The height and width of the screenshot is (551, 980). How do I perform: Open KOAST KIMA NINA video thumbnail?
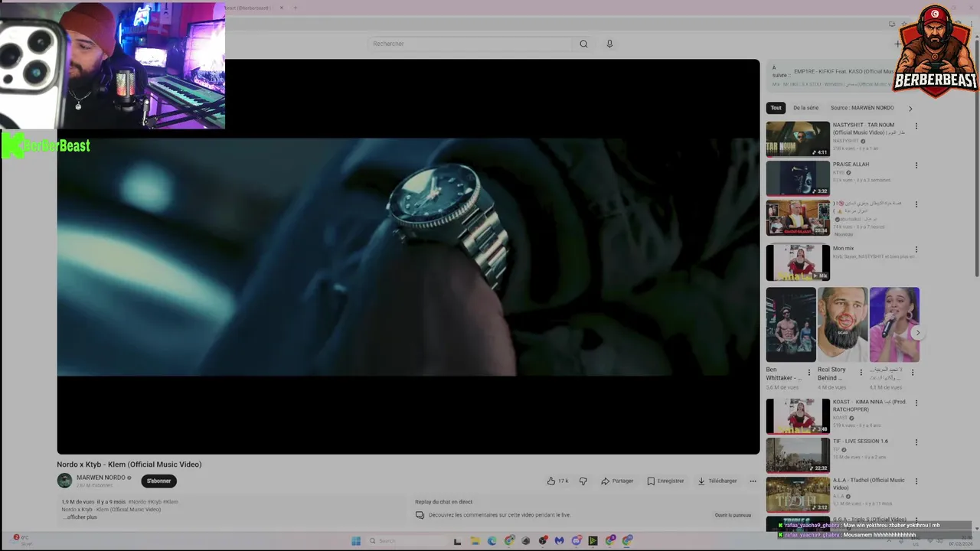click(x=798, y=416)
